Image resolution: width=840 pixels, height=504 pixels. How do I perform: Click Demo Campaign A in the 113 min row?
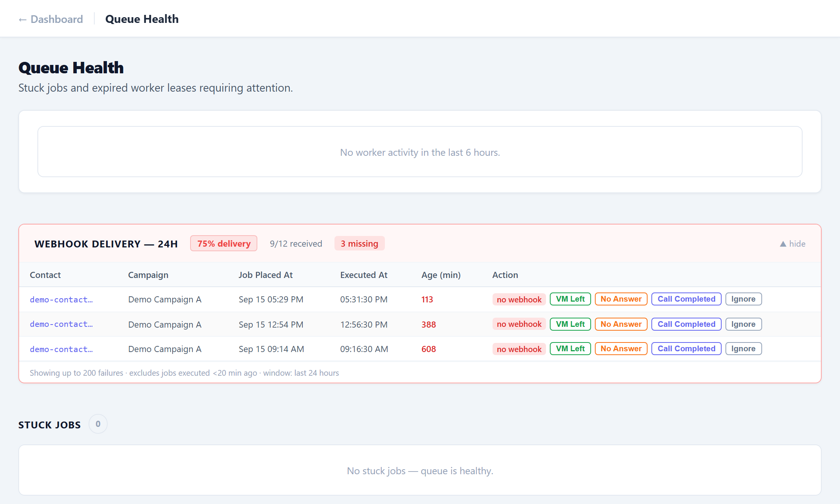165,299
